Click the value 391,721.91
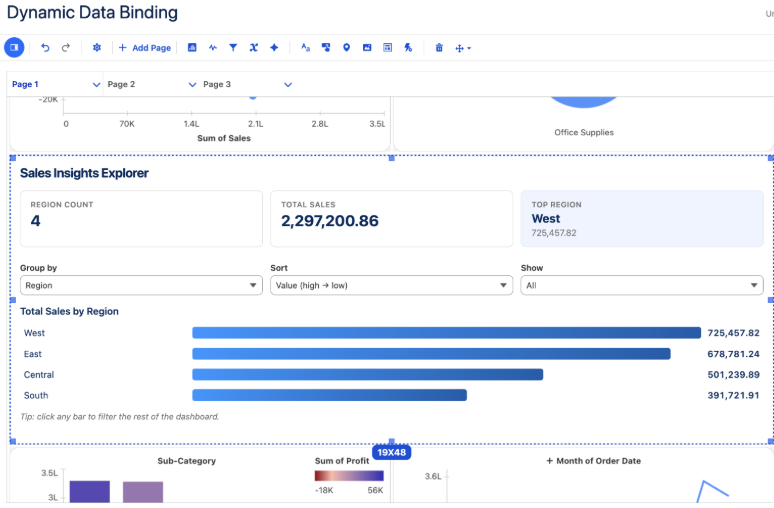Image resolution: width=774 pixels, height=508 pixels. pos(733,395)
